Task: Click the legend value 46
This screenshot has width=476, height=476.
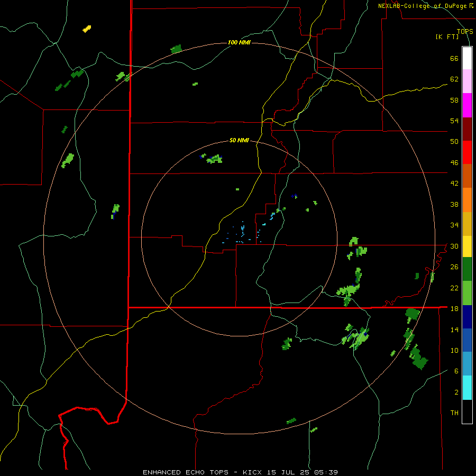Action: click(454, 163)
